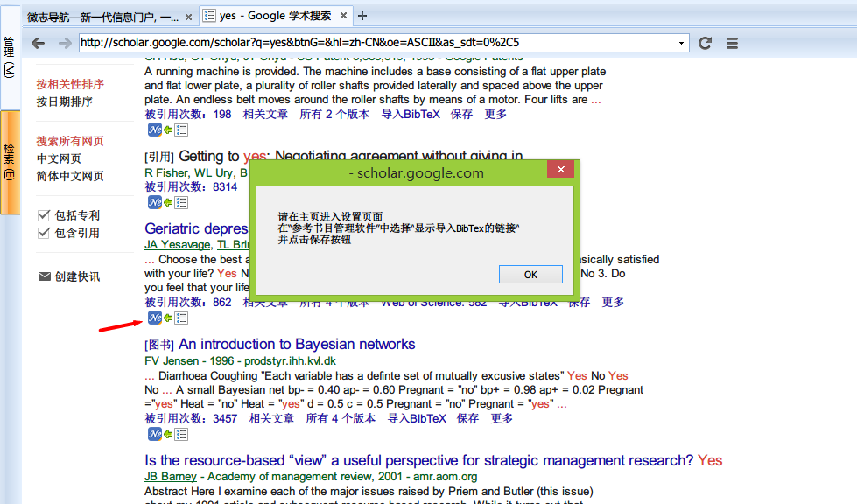
Task: Toggle the 包括专利 checkbox
Action: [x=44, y=215]
